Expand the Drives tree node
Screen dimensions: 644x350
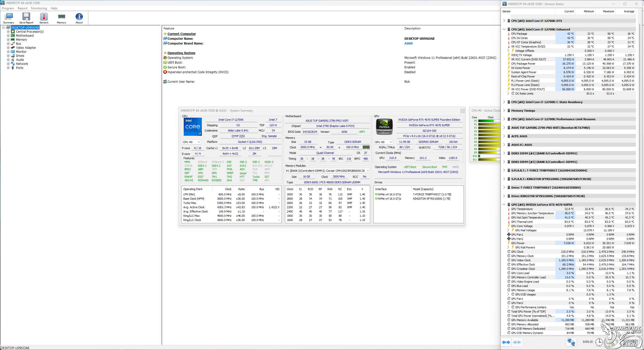8,56
